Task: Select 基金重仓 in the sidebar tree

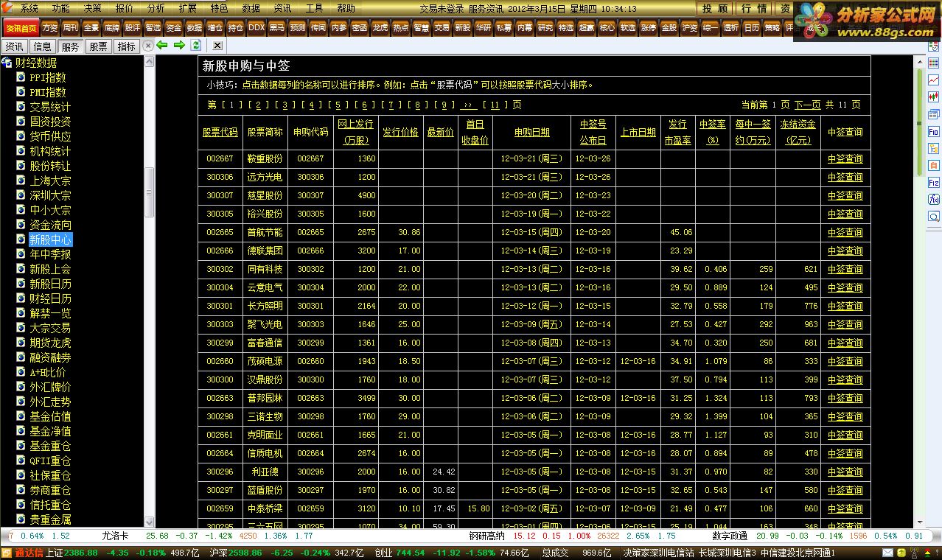Action: point(50,446)
